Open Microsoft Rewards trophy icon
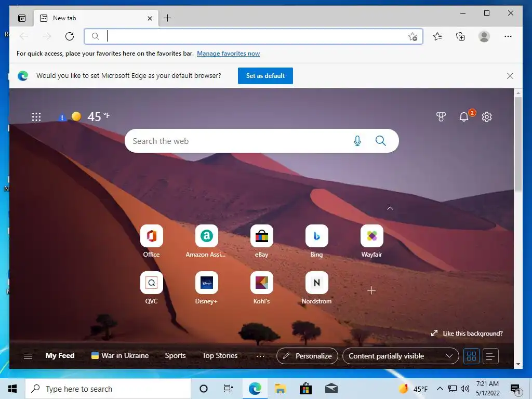Viewport: 532px width, 399px height. [441, 117]
